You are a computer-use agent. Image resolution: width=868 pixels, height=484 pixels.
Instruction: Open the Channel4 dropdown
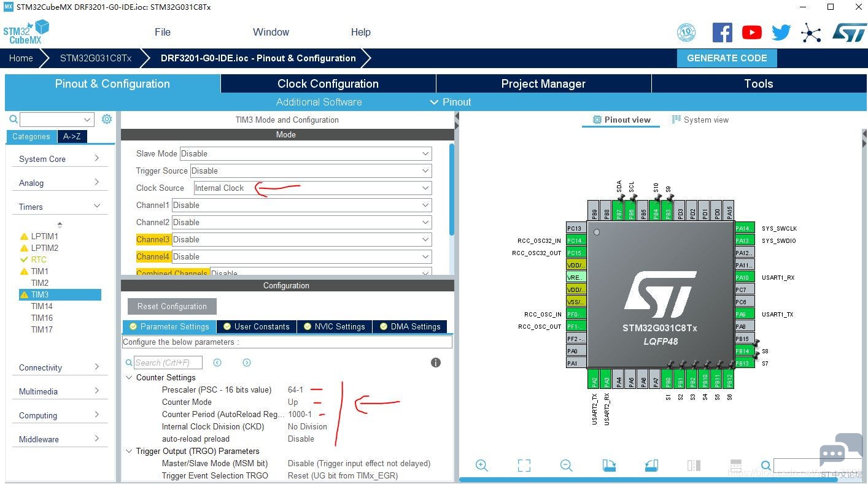coord(301,256)
